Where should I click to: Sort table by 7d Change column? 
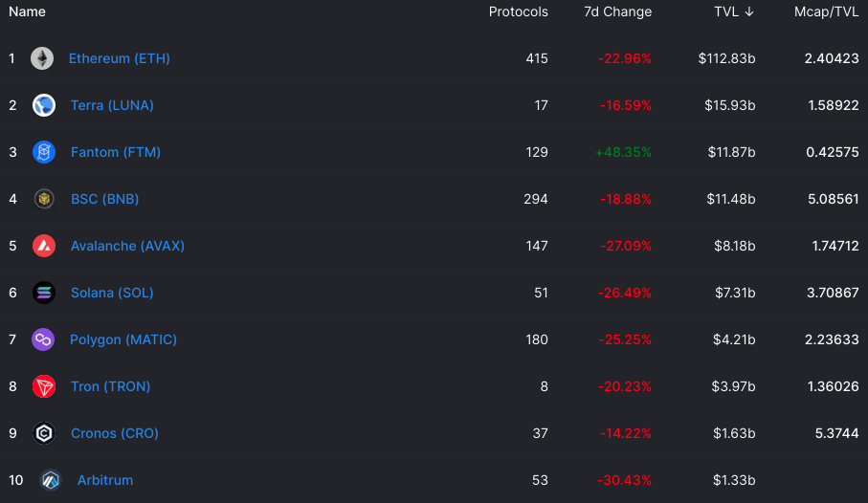(x=618, y=11)
